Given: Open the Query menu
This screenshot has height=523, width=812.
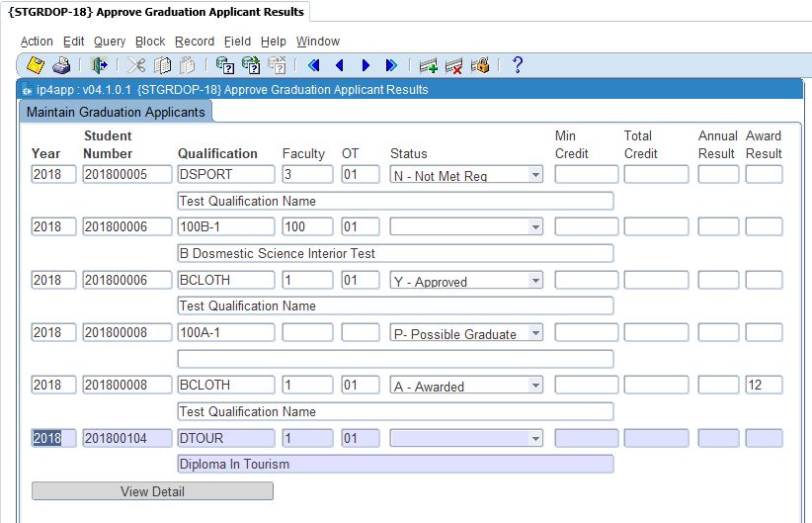Looking at the screenshot, I should [110, 42].
